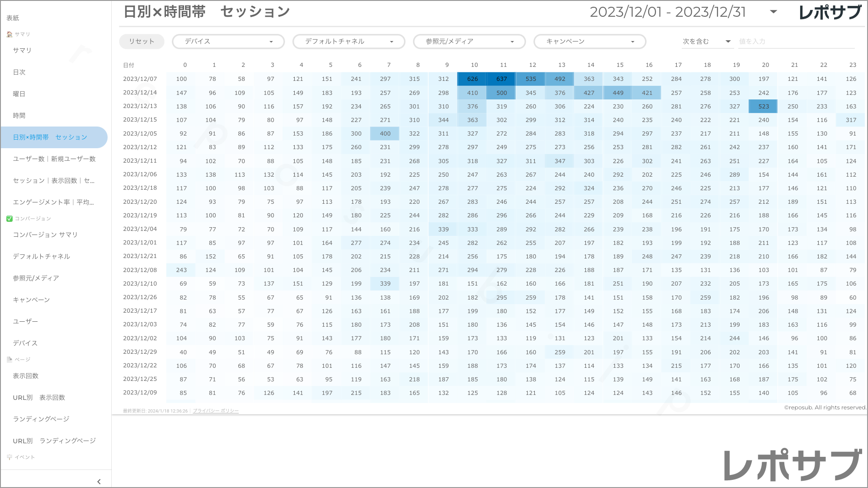
Task: Go to the 曜日 page in sidebar
Action: [x=19, y=94]
